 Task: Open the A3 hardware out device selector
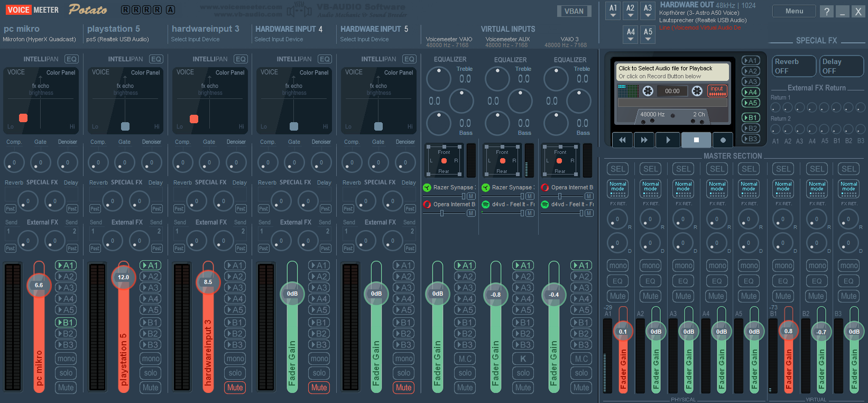click(648, 11)
